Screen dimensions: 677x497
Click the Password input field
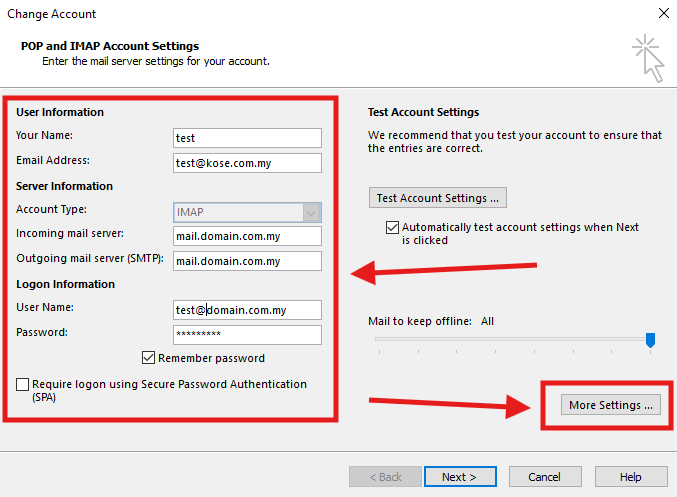coord(247,335)
